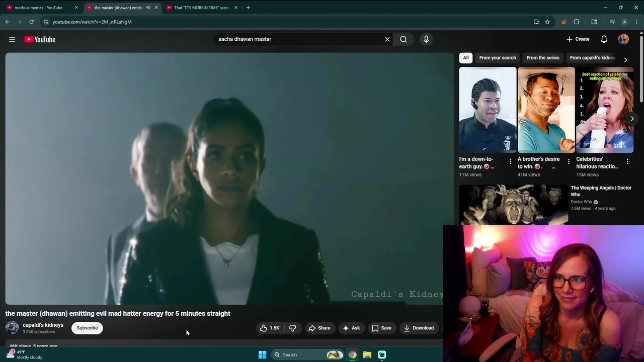Subscribe to capaldi's kidneys
This screenshot has height=362, width=644.
point(87,328)
